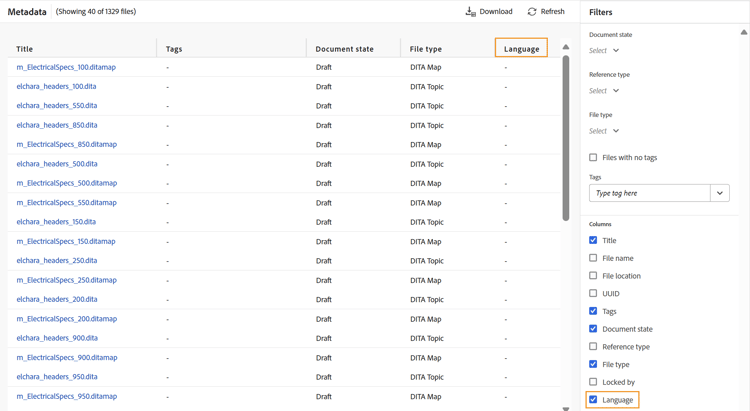Image resolution: width=750 pixels, height=411 pixels.
Task: Click the Refresh icon
Action: 532,11
